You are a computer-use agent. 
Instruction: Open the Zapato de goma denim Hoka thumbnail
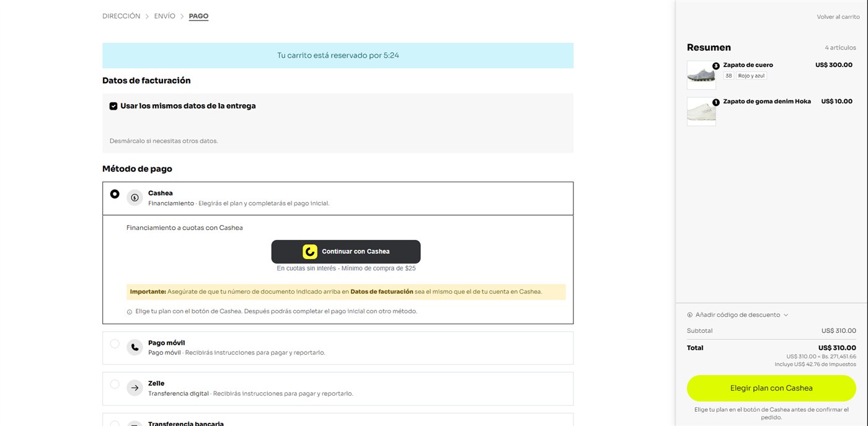(701, 112)
